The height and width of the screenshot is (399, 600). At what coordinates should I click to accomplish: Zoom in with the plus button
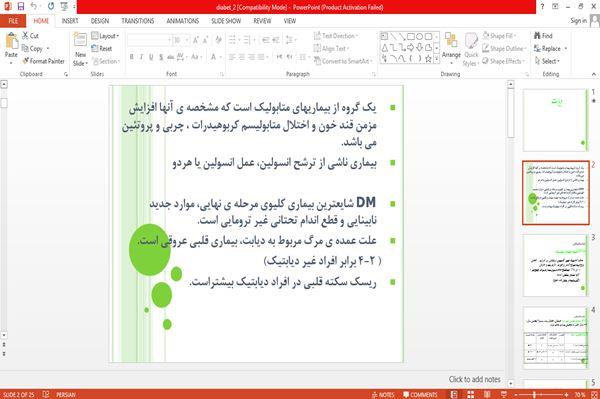tap(566, 394)
